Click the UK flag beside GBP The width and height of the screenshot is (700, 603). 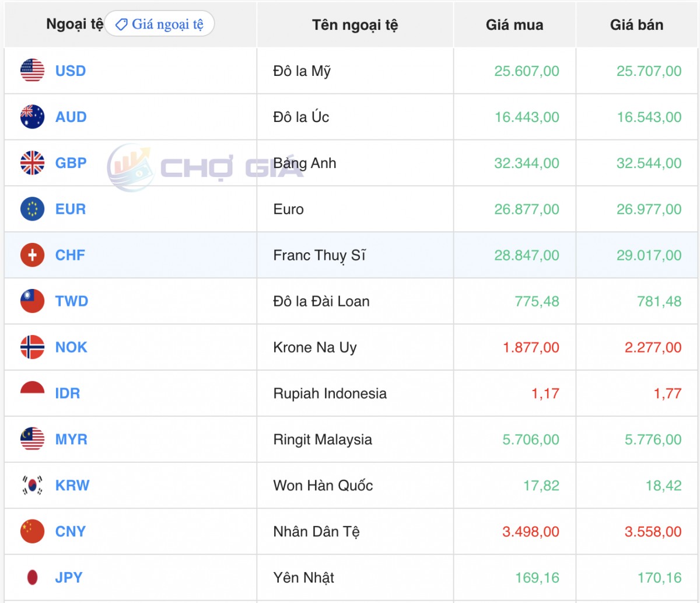click(x=32, y=163)
